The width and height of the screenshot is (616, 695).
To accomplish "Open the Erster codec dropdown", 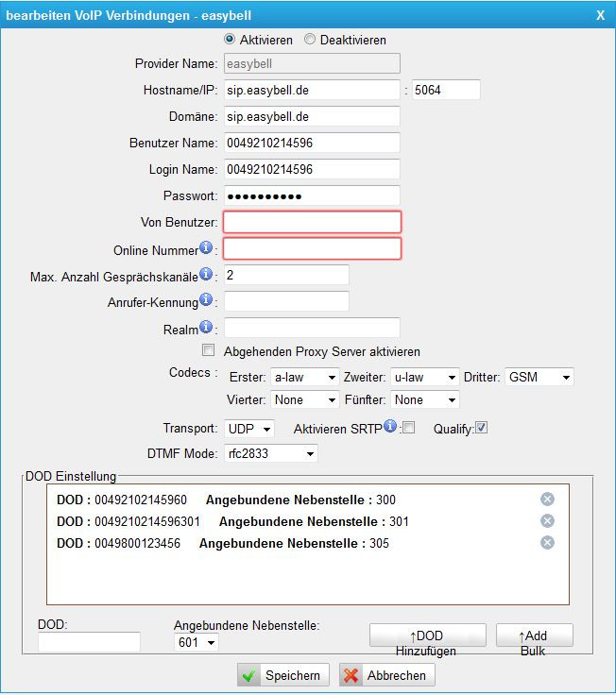I will click(x=304, y=377).
